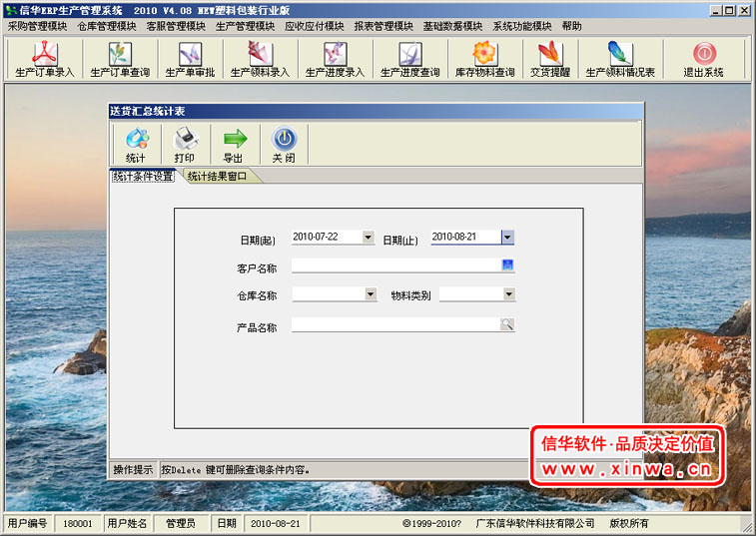Screen dimensions: 756x536
Task: Open 生产进度查询 toolbar icon
Action: click(x=409, y=59)
